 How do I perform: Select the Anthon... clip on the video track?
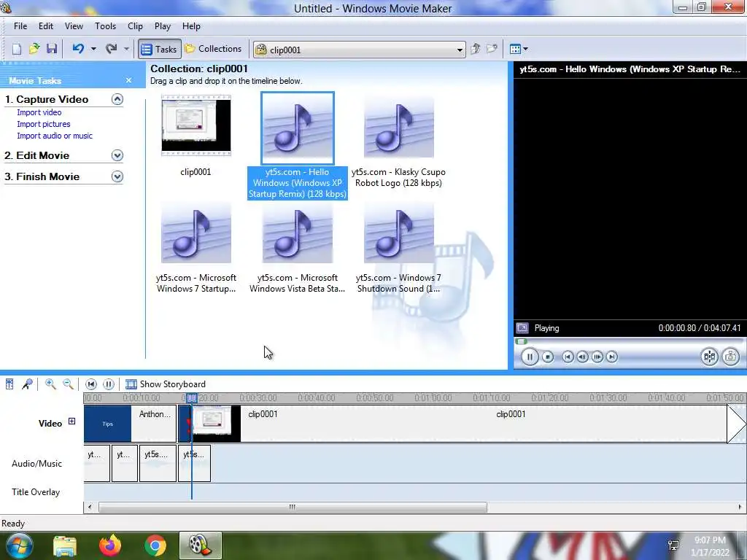coord(154,424)
